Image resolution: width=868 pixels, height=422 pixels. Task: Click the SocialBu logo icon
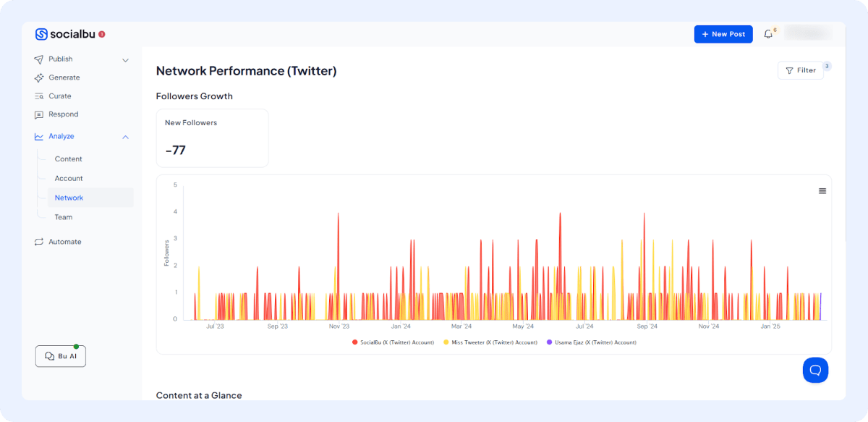[x=41, y=34]
